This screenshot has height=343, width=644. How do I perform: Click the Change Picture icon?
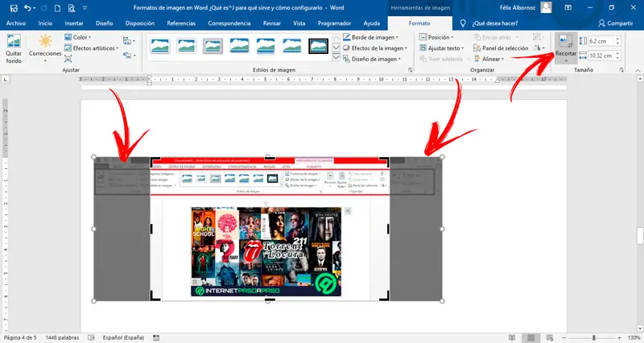point(129,41)
